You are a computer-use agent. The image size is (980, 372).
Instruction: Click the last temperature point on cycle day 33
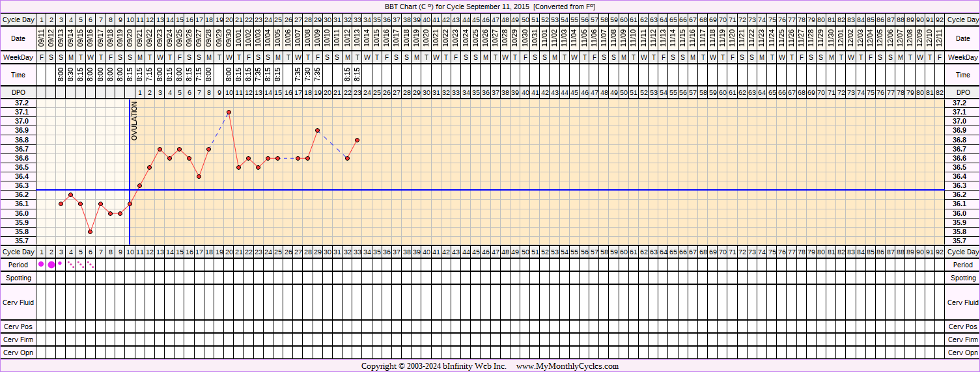pos(357,140)
